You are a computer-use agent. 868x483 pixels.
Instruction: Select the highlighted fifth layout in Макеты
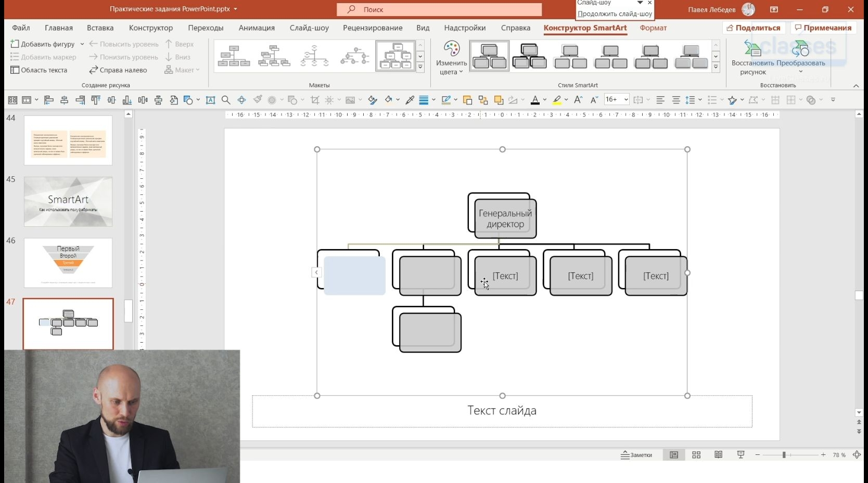(395, 56)
